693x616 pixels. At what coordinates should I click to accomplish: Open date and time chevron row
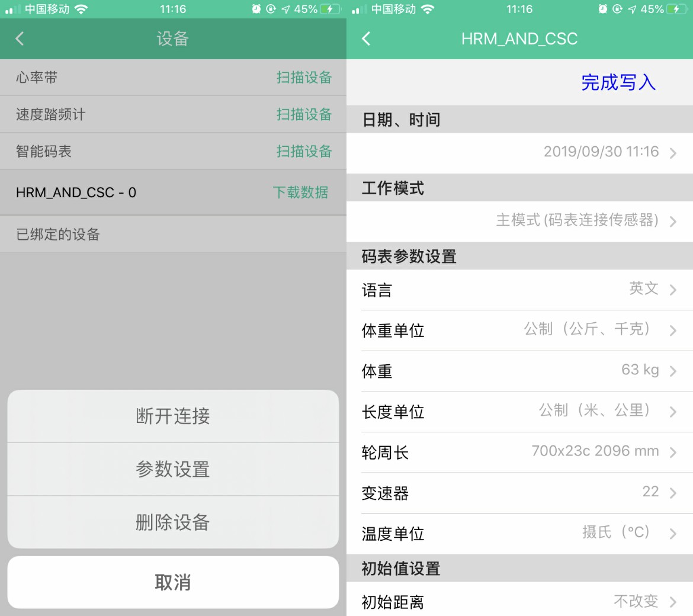pyautogui.click(x=672, y=153)
